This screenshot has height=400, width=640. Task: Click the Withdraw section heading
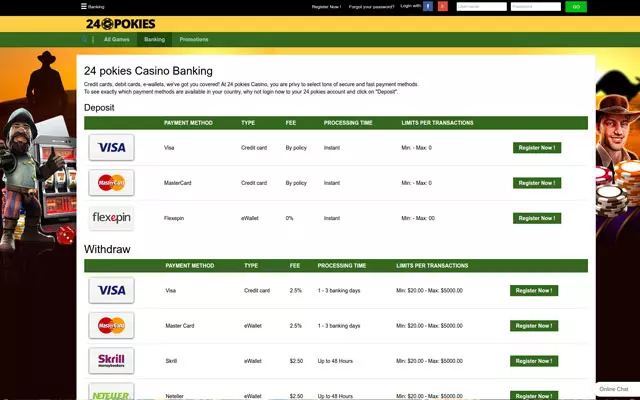coord(107,249)
